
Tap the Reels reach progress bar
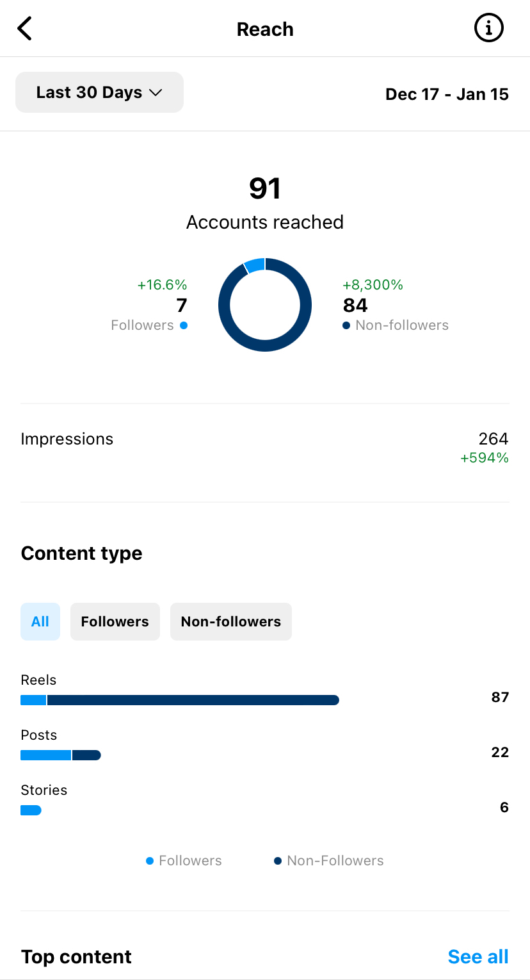[180, 700]
